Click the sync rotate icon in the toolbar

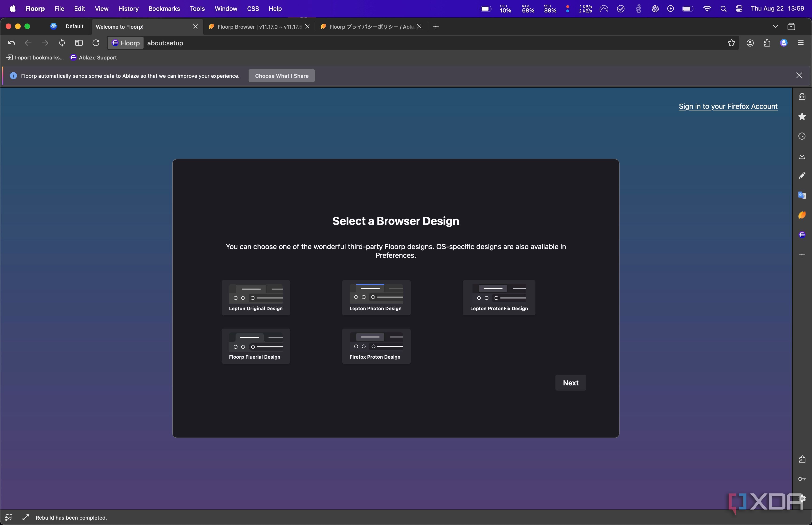coord(62,43)
